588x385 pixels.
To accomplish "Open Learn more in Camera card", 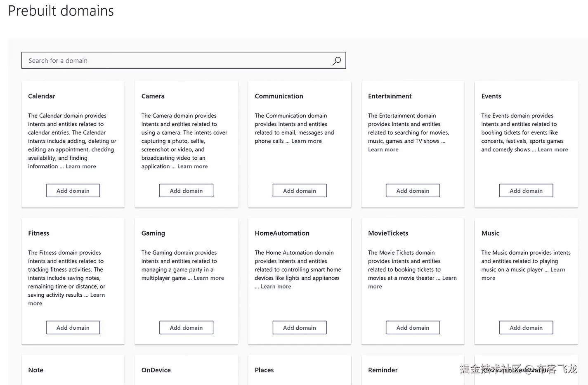I will point(193,166).
